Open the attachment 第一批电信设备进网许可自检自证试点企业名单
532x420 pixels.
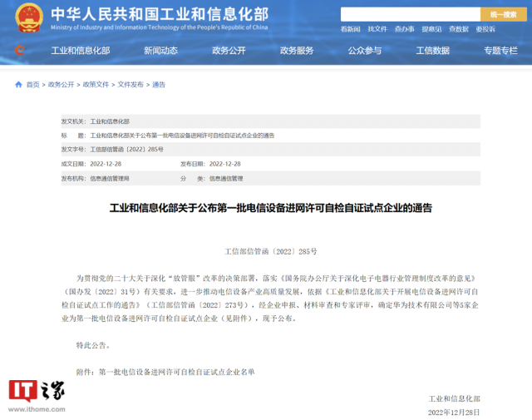pos(177,372)
